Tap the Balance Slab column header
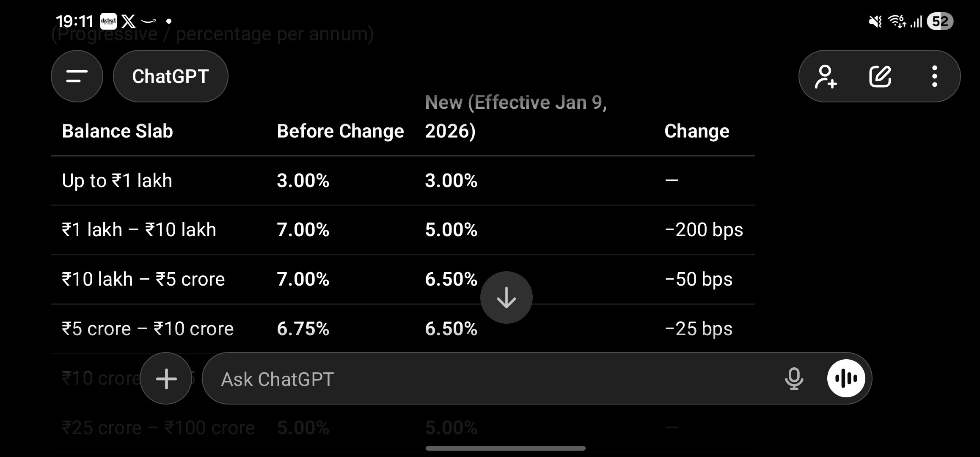The image size is (980, 457). coord(118,131)
